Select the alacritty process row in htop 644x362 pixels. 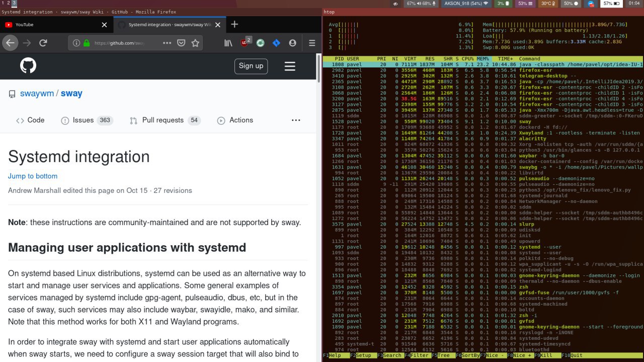[x=483, y=138]
